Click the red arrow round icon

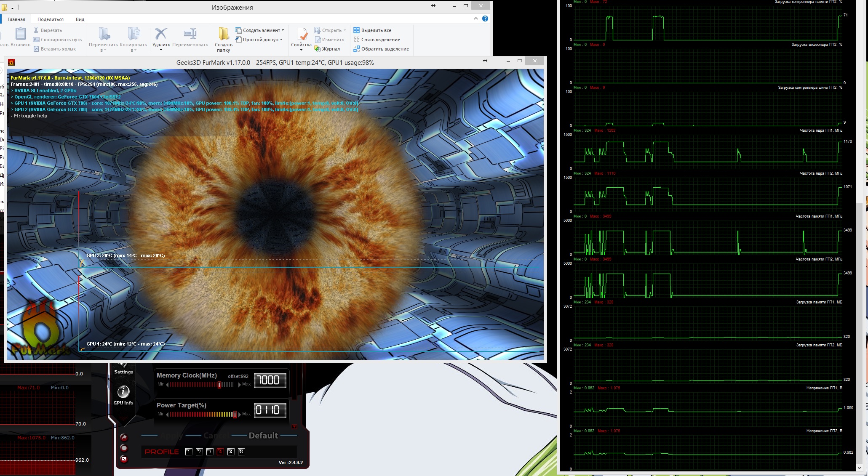coord(124,437)
